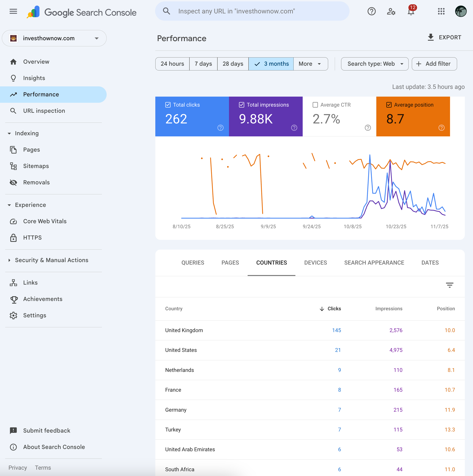Viewport: 473px width, 476px height.
Task: Open users and permissions settings icon
Action: tap(391, 11)
